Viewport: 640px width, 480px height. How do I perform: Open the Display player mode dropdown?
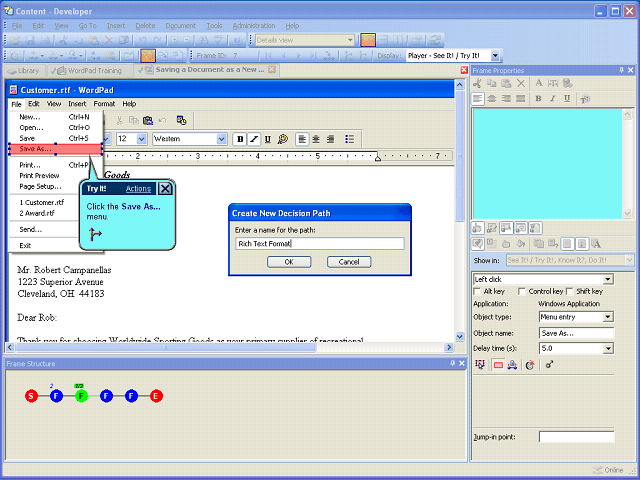click(x=495, y=56)
